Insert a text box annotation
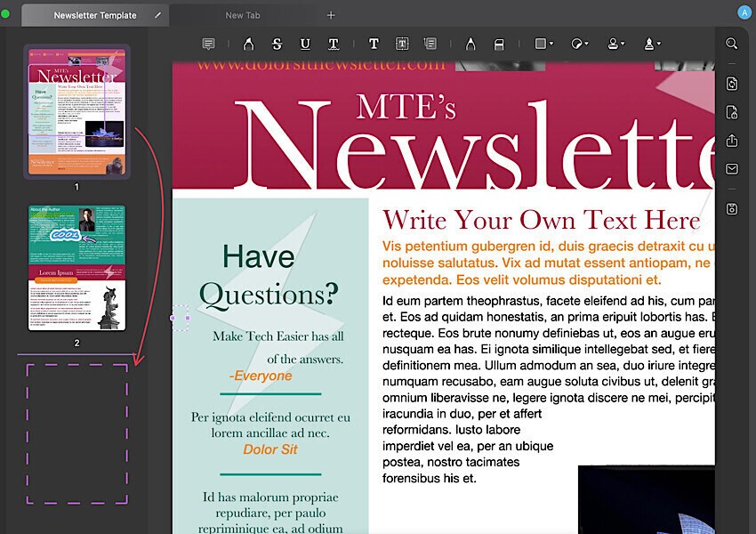Screen dimensions: 756x534 [x=402, y=43]
